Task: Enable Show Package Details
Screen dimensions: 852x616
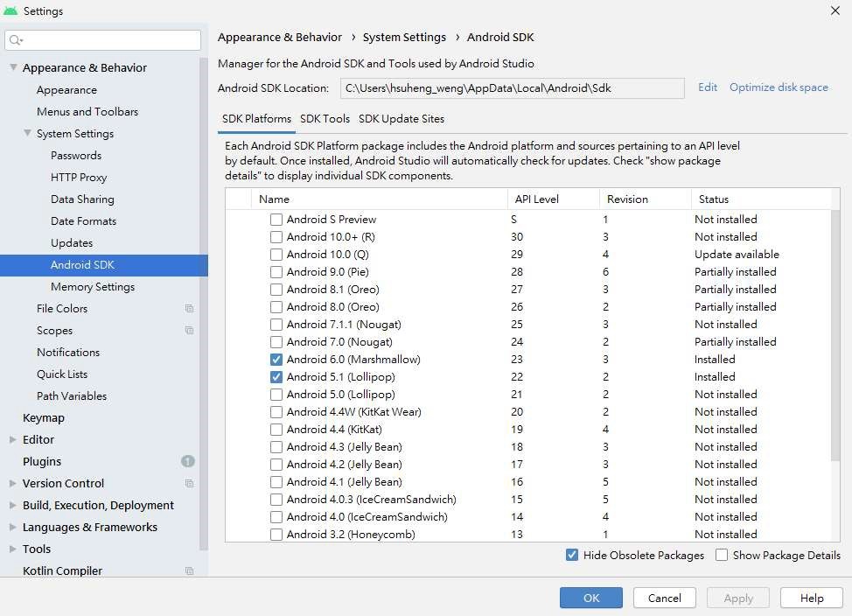Action: coord(722,555)
